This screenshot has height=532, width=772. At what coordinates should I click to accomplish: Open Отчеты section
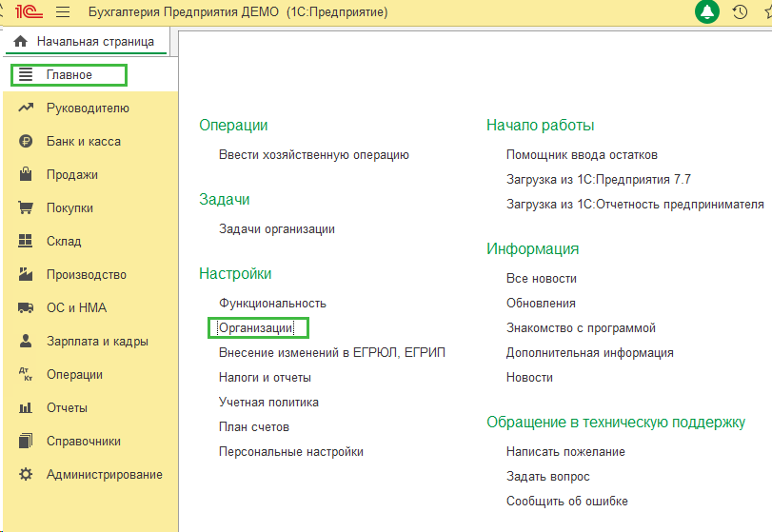tap(90, 407)
